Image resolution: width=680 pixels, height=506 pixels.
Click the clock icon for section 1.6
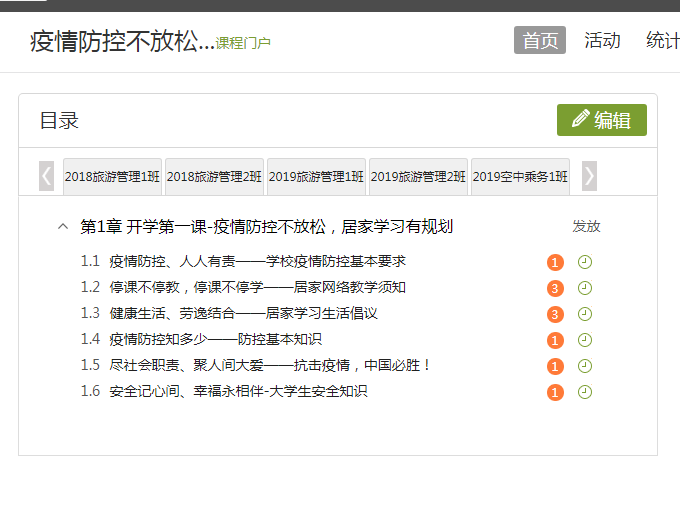(x=585, y=392)
